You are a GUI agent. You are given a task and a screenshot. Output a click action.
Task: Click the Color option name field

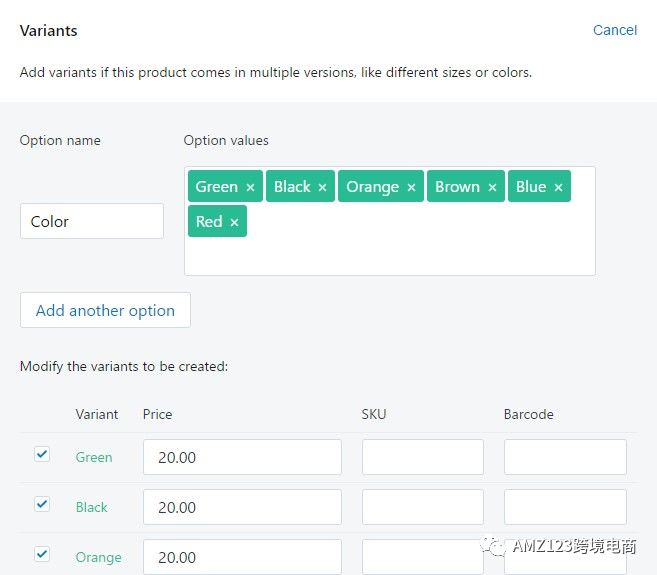92,221
